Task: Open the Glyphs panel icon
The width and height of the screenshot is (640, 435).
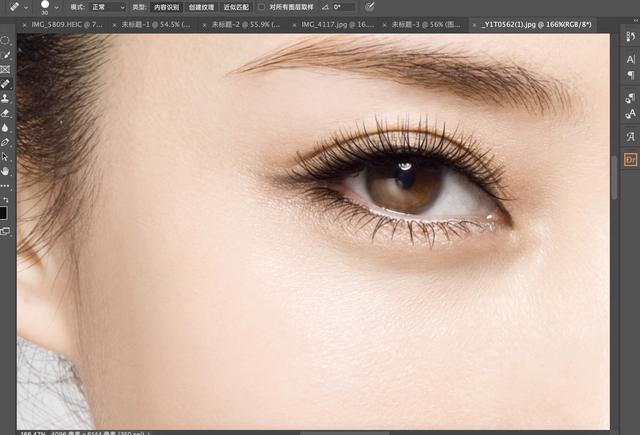Action: point(631,137)
